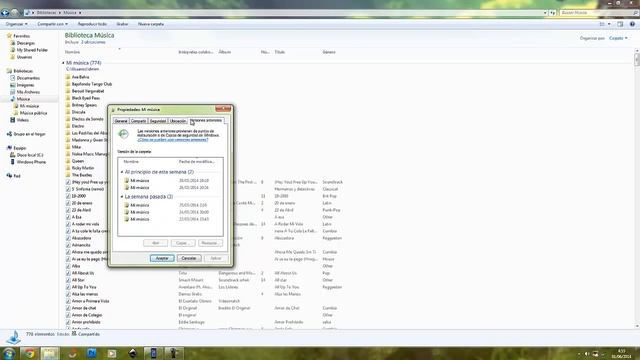
Task: Sort by the Género column header
Action: click(329, 52)
